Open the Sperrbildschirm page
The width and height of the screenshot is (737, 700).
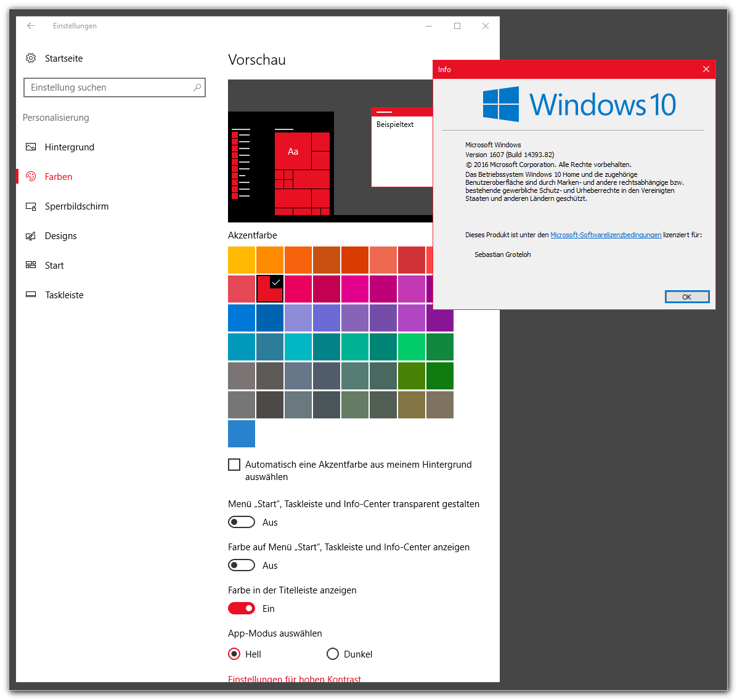(x=76, y=206)
